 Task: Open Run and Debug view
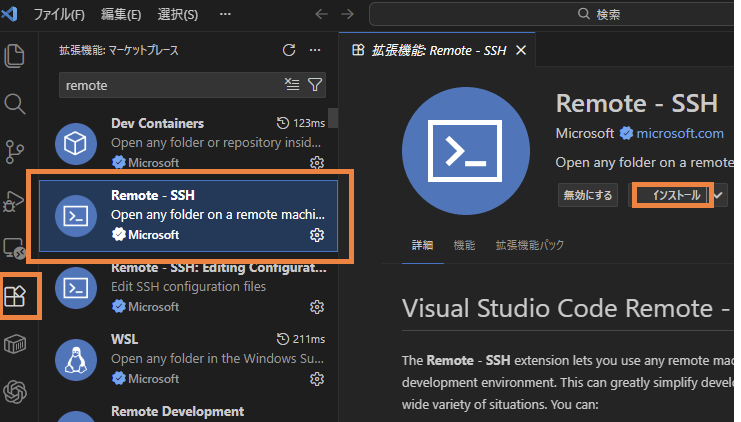(14, 201)
